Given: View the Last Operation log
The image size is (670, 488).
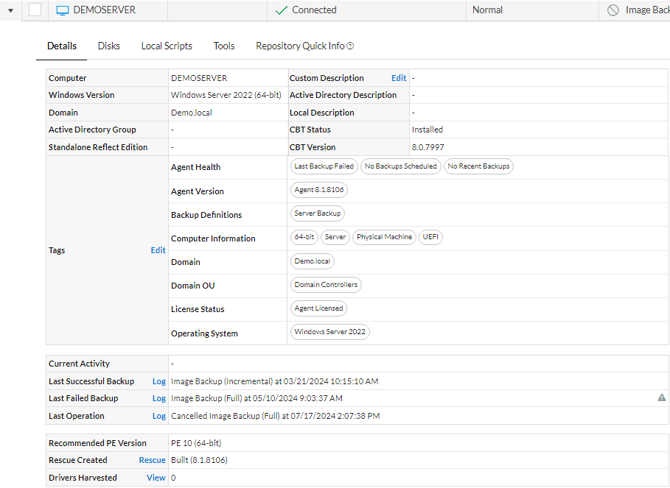Looking at the screenshot, I should [x=158, y=415].
